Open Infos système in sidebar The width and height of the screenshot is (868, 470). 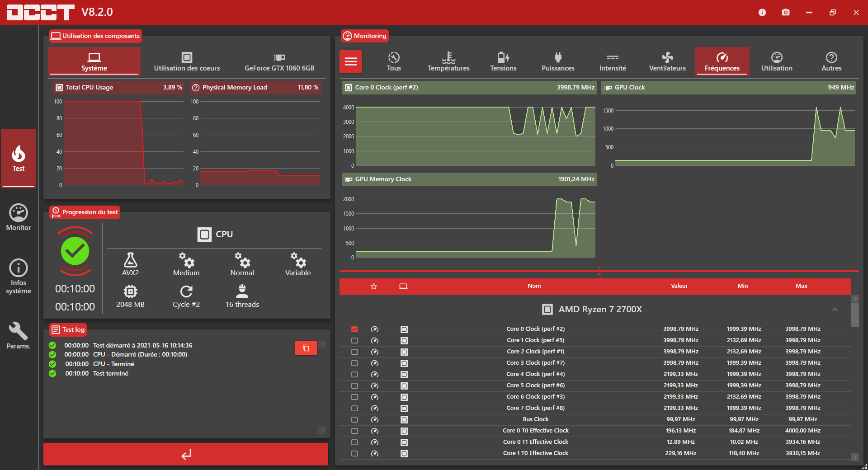[x=19, y=277]
